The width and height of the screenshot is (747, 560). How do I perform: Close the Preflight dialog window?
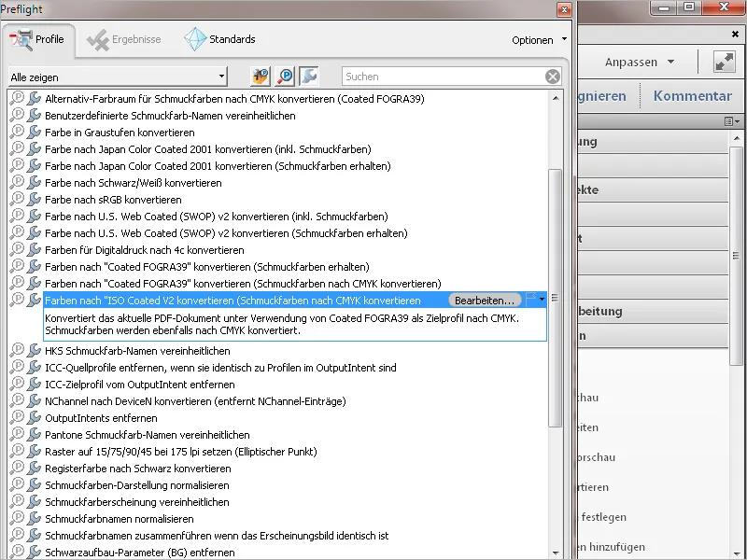click(565, 9)
